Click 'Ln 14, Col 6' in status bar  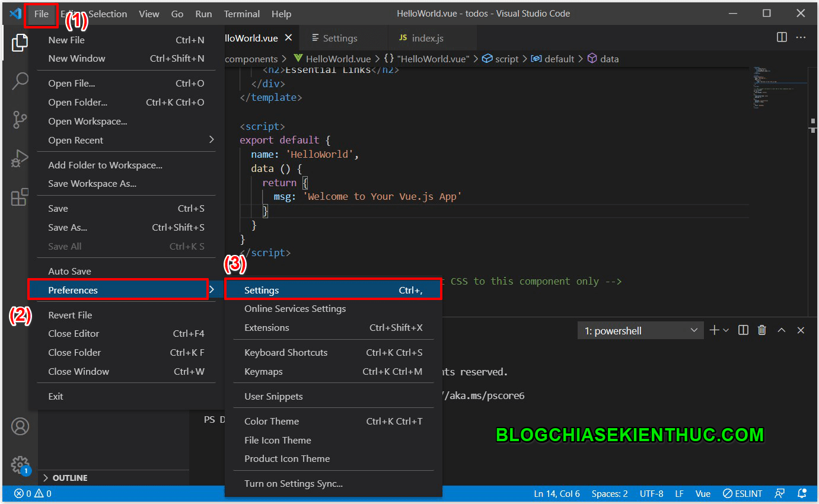pyautogui.click(x=557, y=493)
